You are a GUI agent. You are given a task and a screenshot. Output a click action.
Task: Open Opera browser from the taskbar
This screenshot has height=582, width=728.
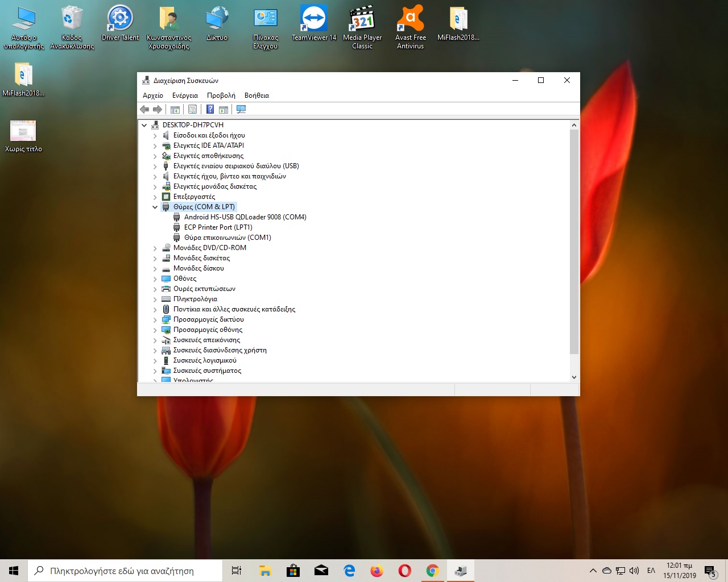404,571
